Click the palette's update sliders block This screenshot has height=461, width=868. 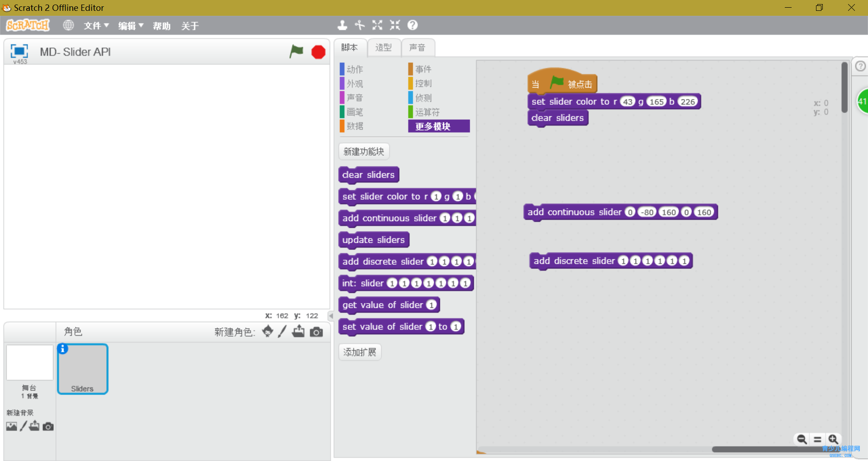coord(373,240)
